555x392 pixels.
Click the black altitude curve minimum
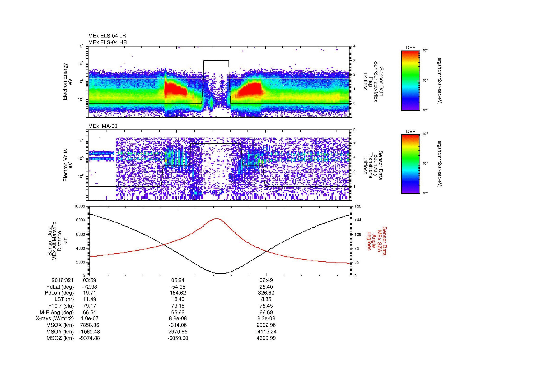(220, 273)
